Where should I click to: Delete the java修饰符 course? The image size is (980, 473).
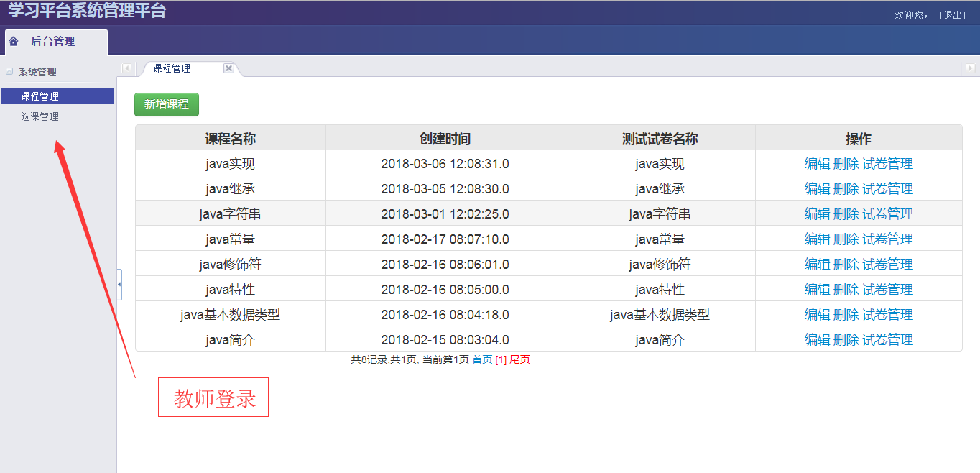(846, 265)
